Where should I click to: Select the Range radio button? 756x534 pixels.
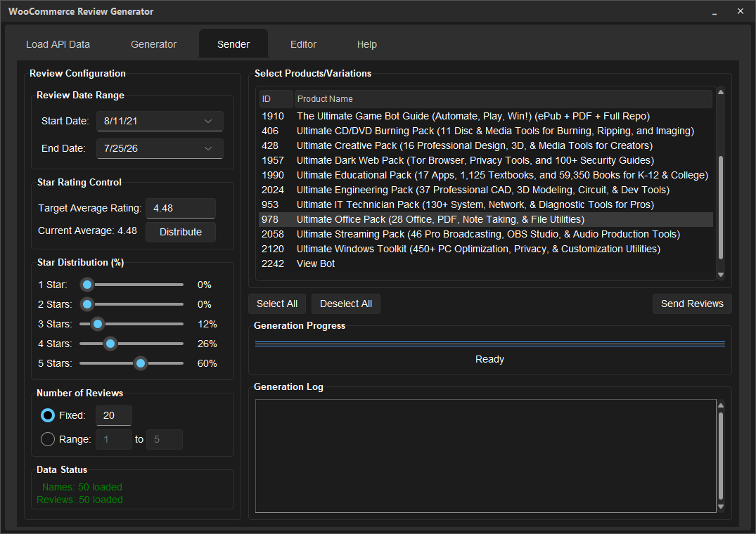48,439
